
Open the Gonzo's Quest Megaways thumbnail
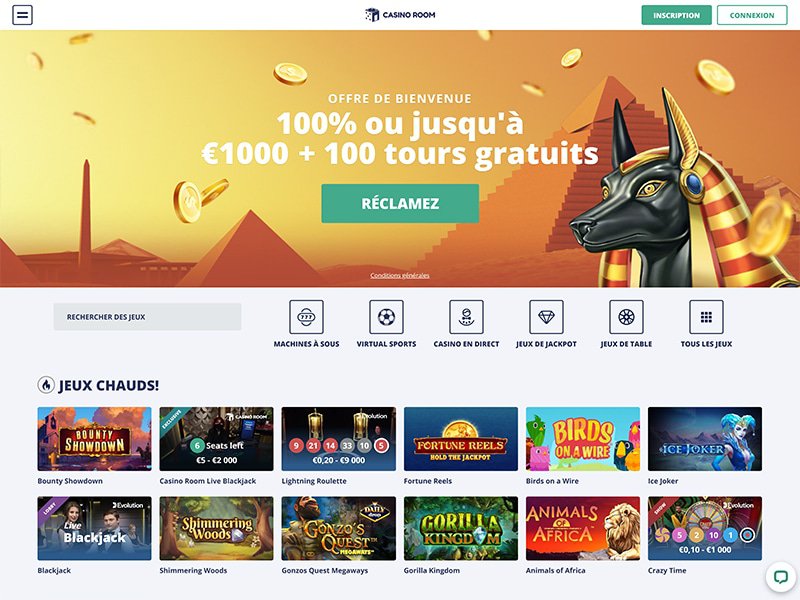coord(339,529)
